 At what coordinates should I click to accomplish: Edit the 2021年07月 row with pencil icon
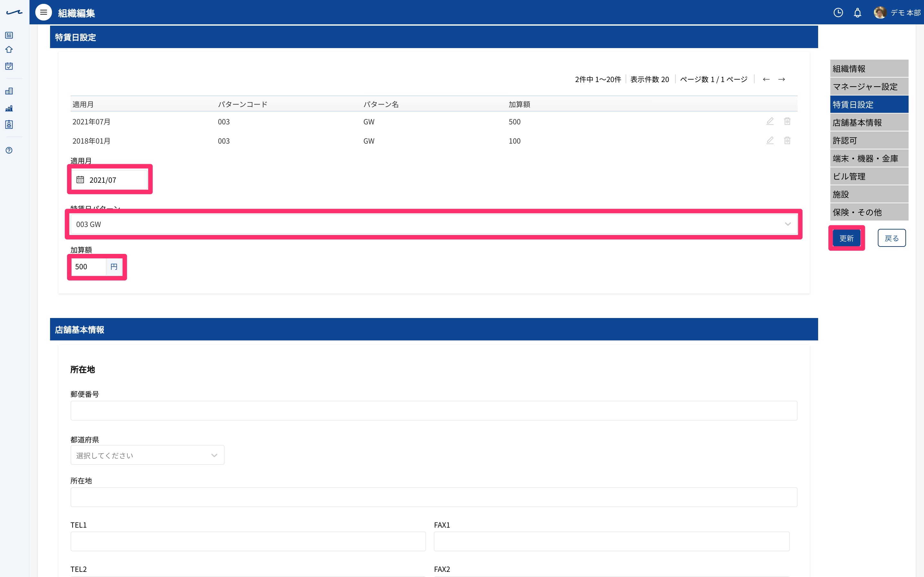pyautogui.click(x=770, y=121)
